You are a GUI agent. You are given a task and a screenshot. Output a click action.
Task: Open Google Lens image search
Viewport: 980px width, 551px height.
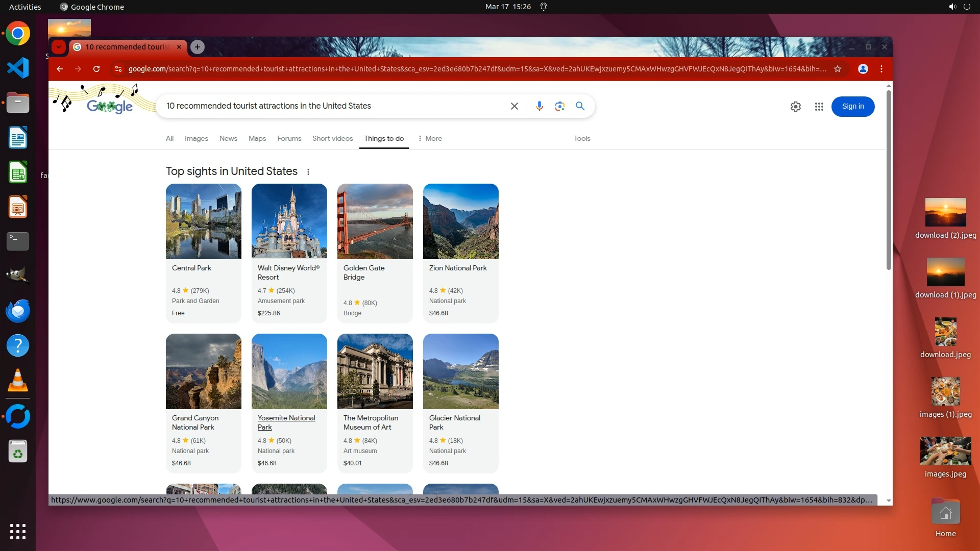coord(559,106)
